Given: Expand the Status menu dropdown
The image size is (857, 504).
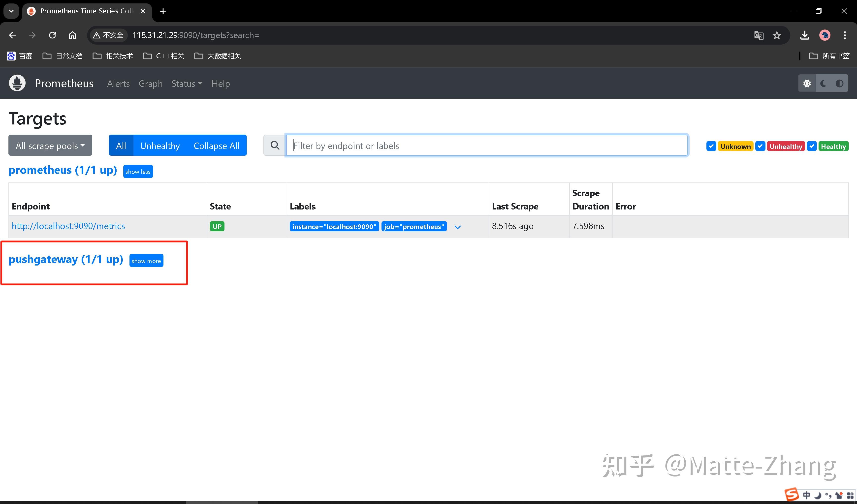Looking at the screenshot, I should [x=187, y=84].
